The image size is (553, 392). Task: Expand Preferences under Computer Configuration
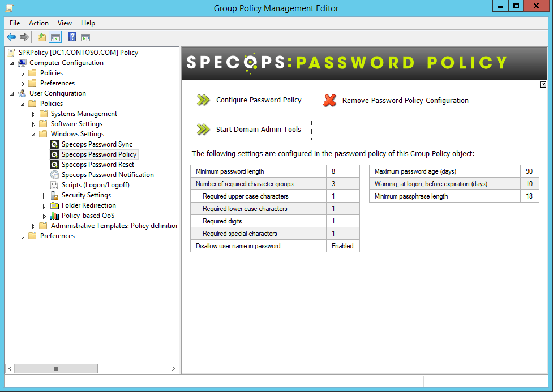pos(23,84)
